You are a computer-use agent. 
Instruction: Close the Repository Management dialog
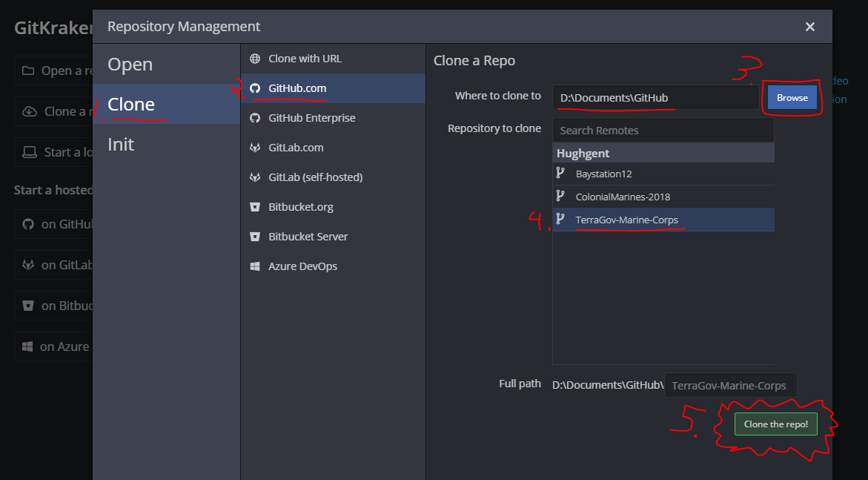(x=810, y=27)
